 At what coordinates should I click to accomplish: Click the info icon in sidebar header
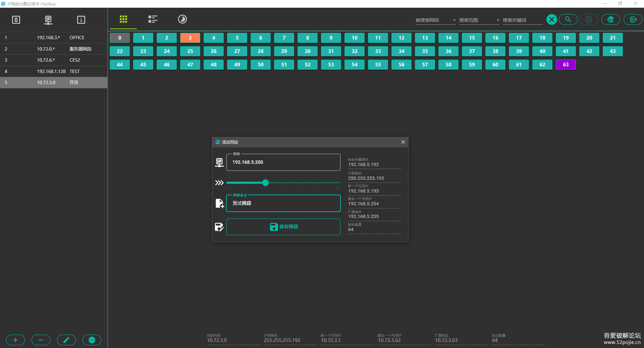(x=81, y=20)
